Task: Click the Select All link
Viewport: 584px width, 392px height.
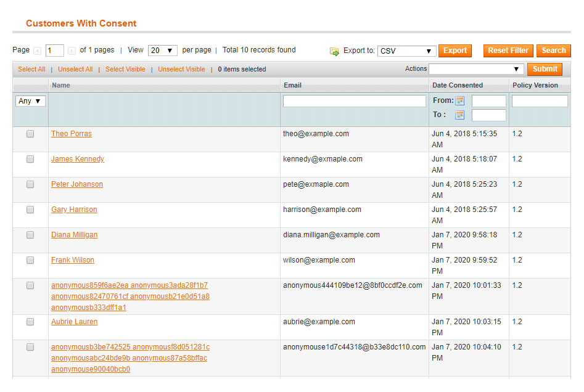Action: (31, 69)
